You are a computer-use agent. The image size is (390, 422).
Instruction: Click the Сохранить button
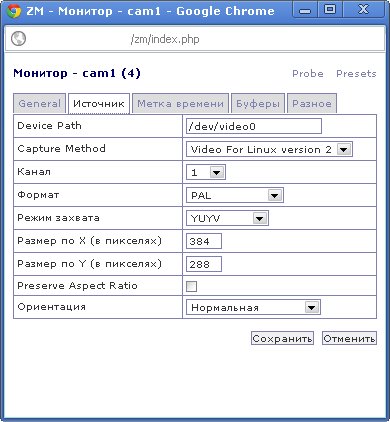pos(282,338)
